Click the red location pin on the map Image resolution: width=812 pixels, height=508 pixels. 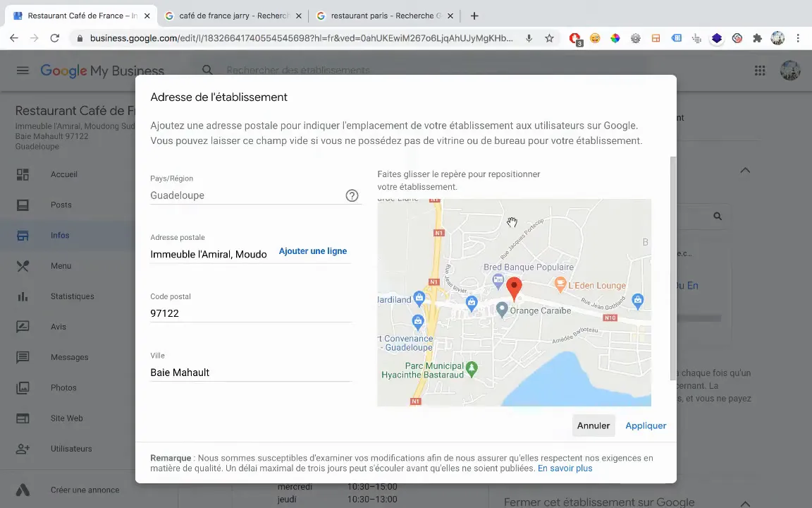click(514, 289)
